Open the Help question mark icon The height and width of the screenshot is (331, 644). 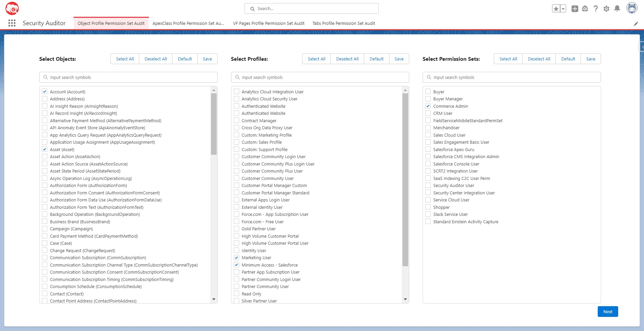coord(596,9)
